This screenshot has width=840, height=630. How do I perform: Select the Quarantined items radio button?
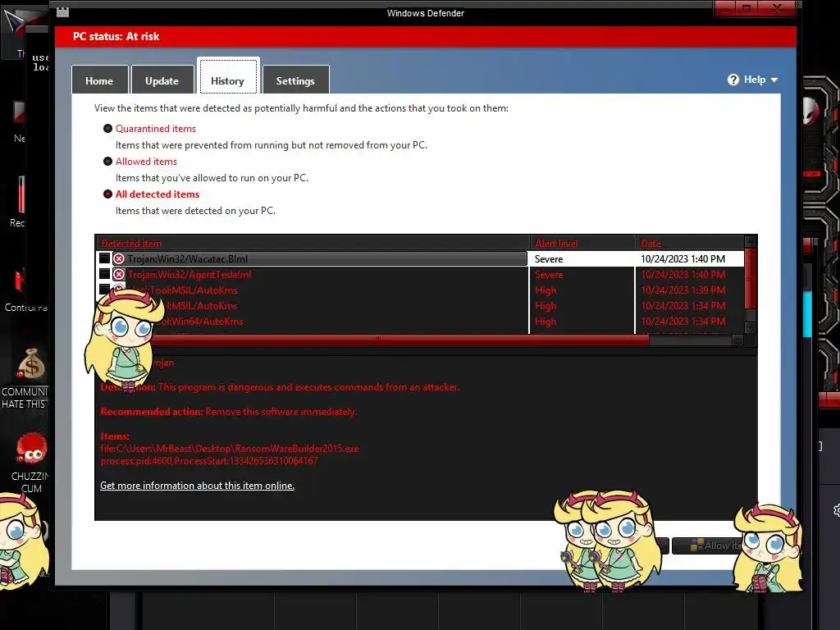coord(107,129)
